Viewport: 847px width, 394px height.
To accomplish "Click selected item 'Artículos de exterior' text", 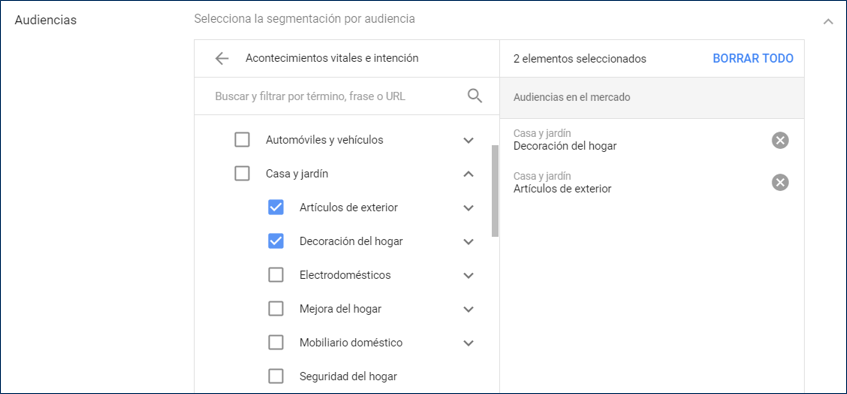I will point(562,189).
